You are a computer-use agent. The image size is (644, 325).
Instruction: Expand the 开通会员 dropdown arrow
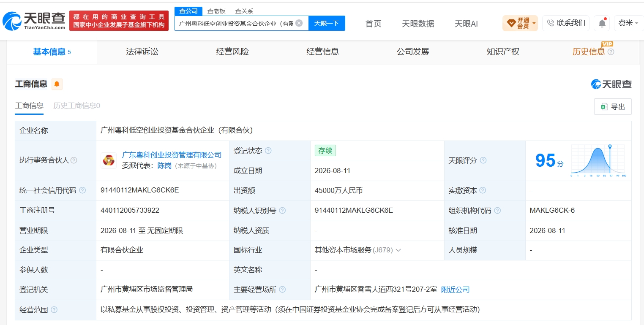pos(534,23)
